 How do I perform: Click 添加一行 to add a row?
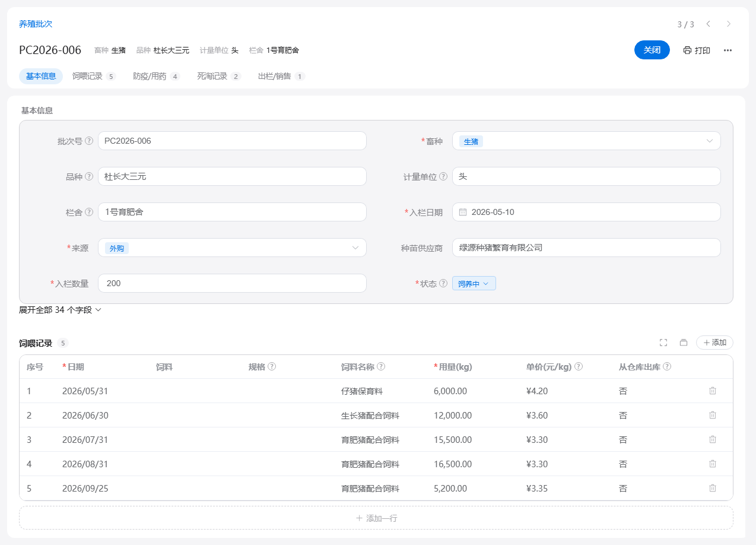pyautogui.click(x=376, y=518)
